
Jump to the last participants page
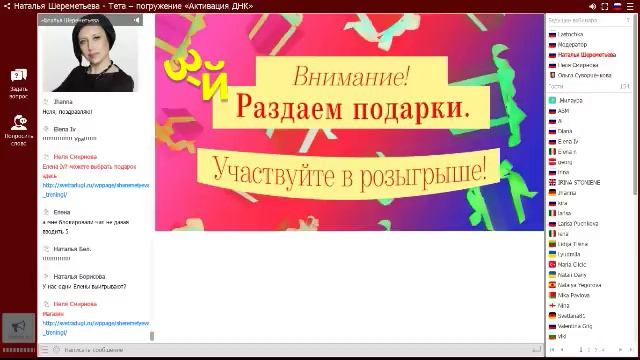[630, 350]
